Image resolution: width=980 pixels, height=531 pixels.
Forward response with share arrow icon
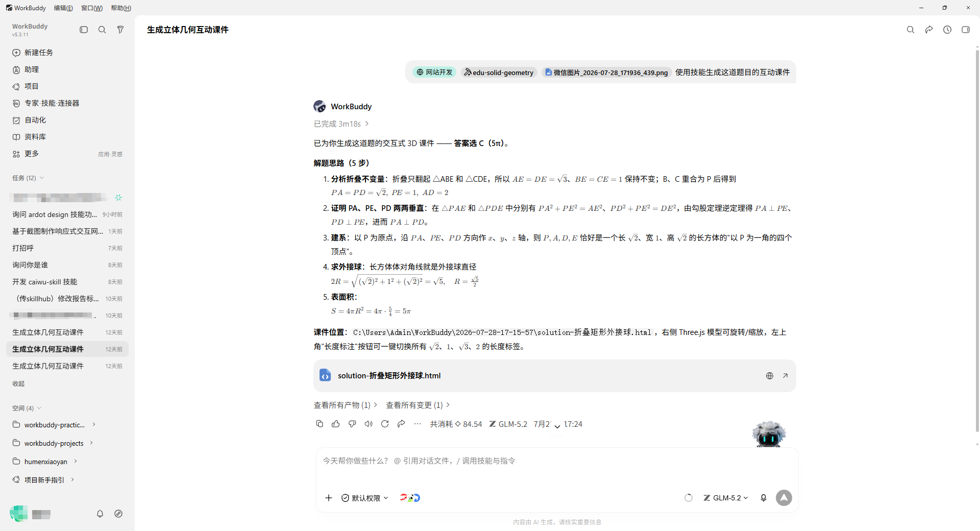click(x=401, y=424)
